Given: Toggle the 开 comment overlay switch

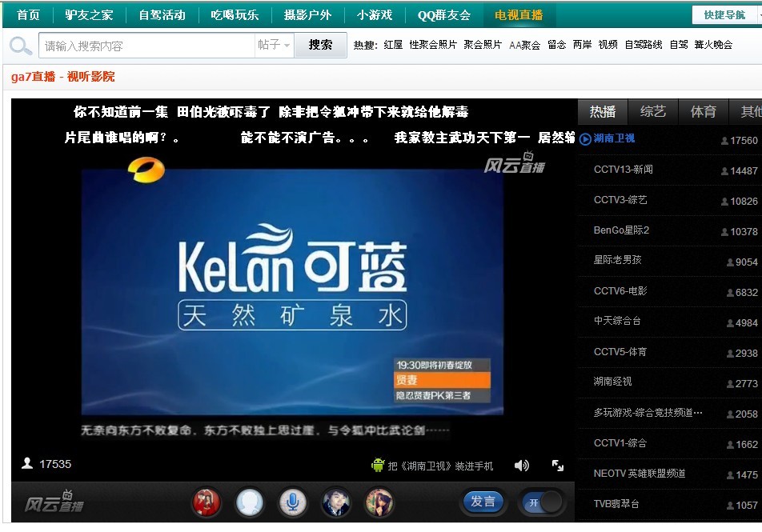Looking at the screenshot, I should click(x=543, y=502).
